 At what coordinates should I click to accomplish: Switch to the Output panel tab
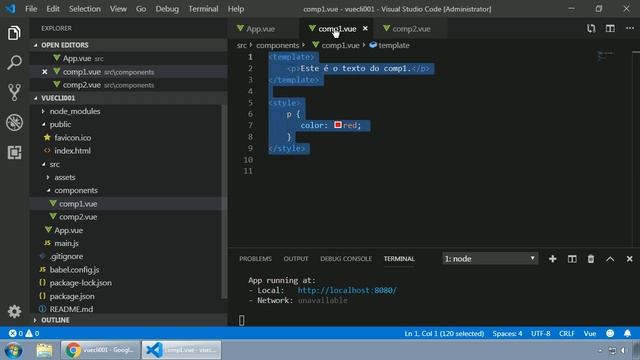pyautogui.click(x=296, y=259)
